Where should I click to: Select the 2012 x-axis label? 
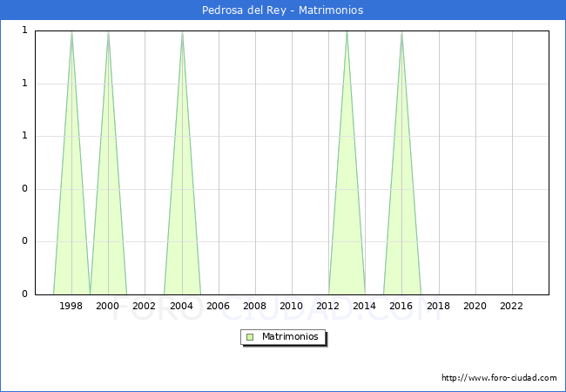click(x=328, y=306)
